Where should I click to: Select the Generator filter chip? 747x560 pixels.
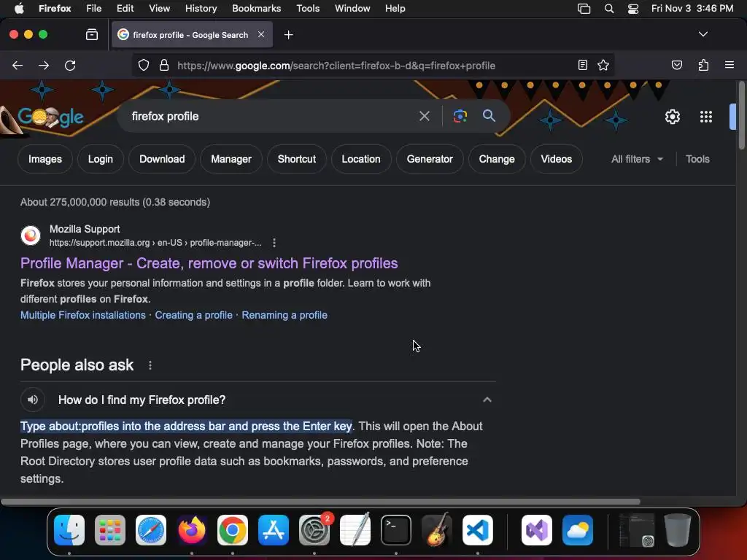click(430, 159)
